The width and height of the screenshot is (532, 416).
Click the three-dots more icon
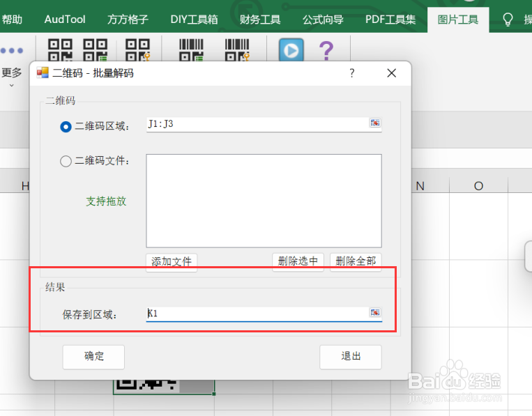point(12,50)
